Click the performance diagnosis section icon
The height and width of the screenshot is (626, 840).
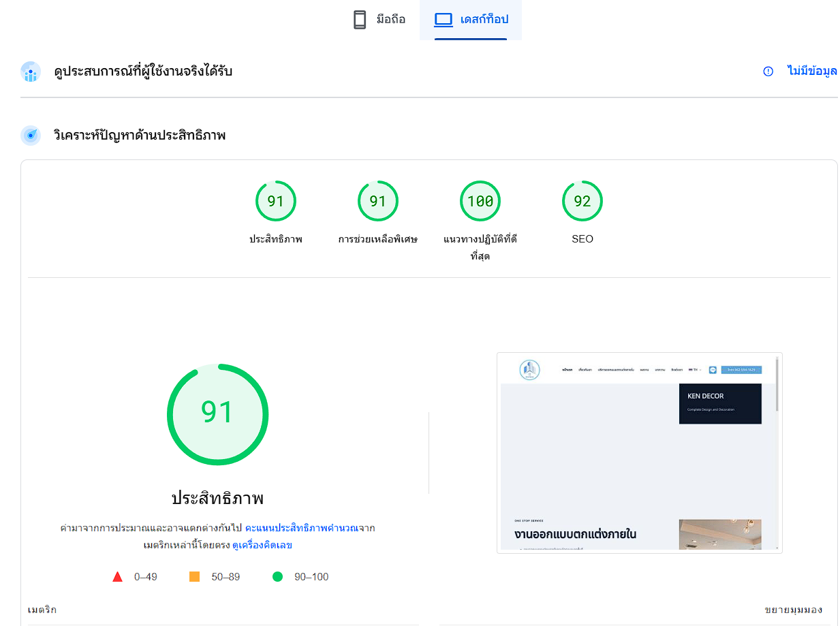(x=31, y=136)
